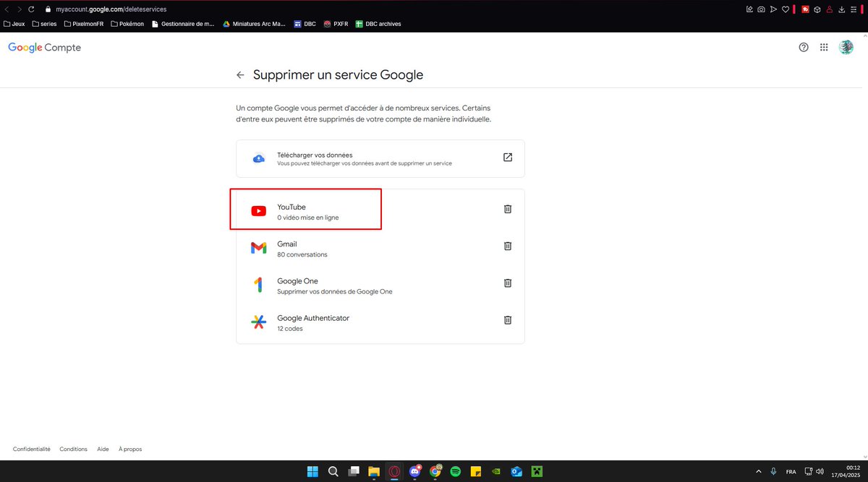
Task: Click the Google Compte logo
Action: 45,48
